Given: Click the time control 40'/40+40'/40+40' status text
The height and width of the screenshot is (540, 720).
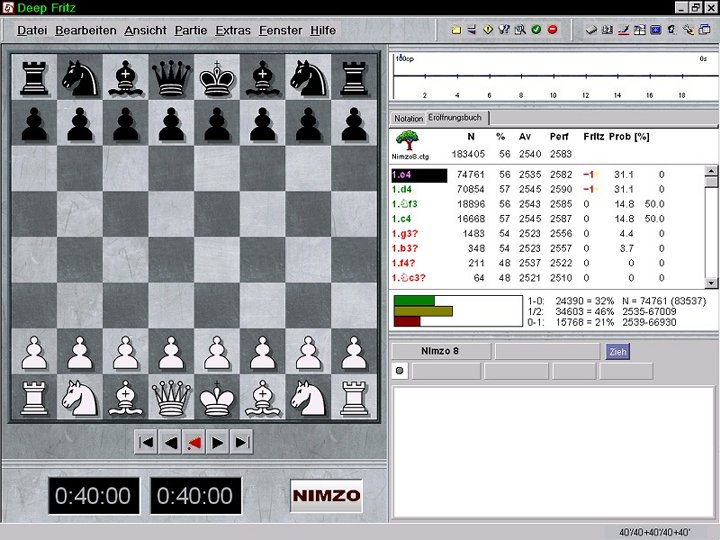Looking at the screenshot, I should (x=654, y=532).
